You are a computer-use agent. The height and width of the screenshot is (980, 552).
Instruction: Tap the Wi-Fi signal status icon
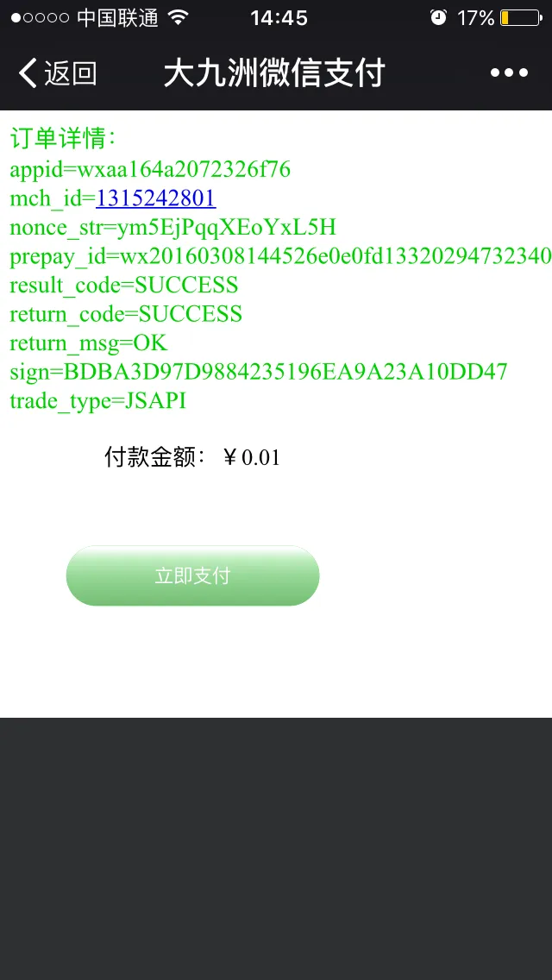pyautogui.click(x=179, y=17)
